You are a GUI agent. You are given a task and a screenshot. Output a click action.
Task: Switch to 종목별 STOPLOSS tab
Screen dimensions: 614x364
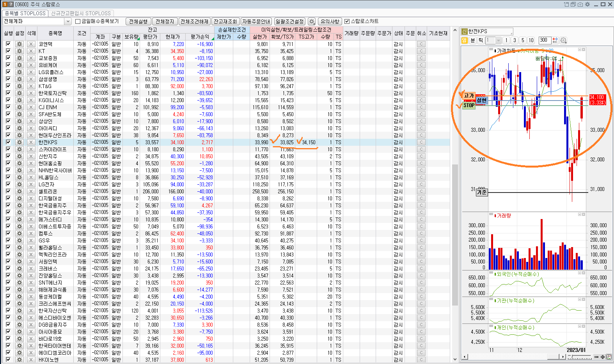[x=25, y=13]
